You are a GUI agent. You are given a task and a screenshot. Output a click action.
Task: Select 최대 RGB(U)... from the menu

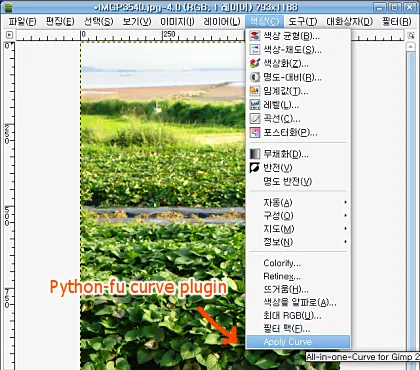tap(298, 316)
